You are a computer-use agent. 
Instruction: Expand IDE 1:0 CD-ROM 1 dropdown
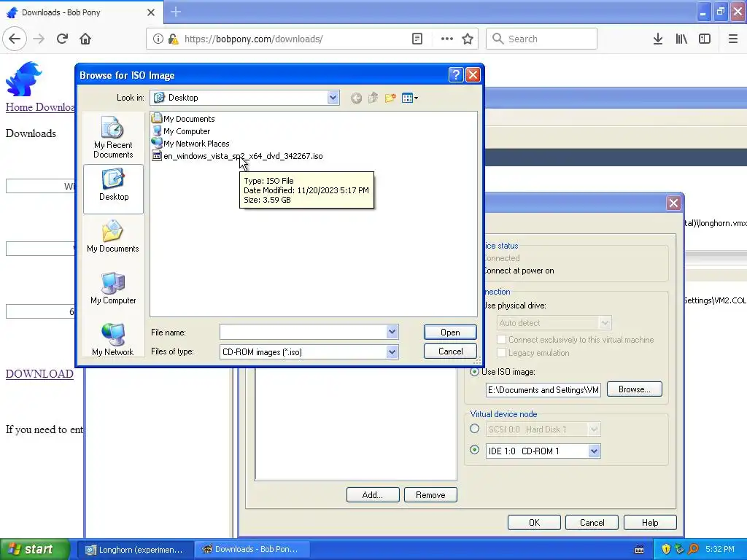594,451
